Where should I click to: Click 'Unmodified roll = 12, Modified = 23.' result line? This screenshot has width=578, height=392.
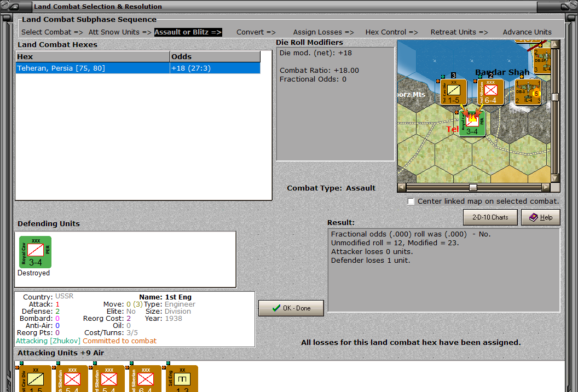395,243
